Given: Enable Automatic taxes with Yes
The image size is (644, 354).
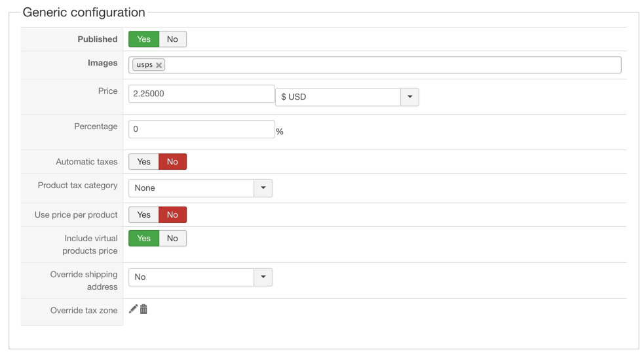Looking at the screenshot, I should point(143,162).
